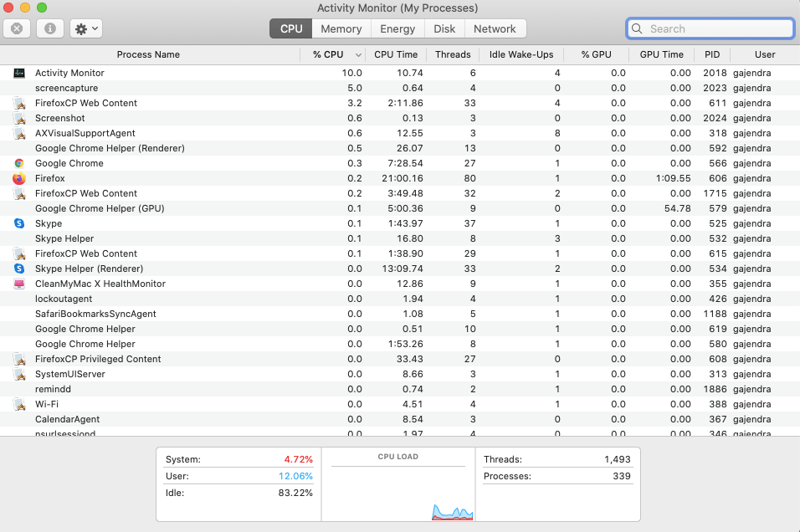Switch to the Network tab

[495, 28]
